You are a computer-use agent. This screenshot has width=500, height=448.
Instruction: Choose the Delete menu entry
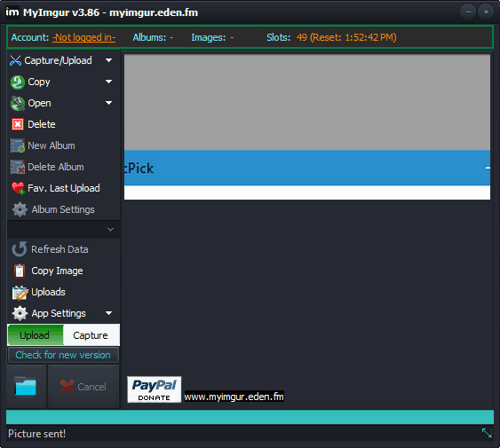coord(42,124)
